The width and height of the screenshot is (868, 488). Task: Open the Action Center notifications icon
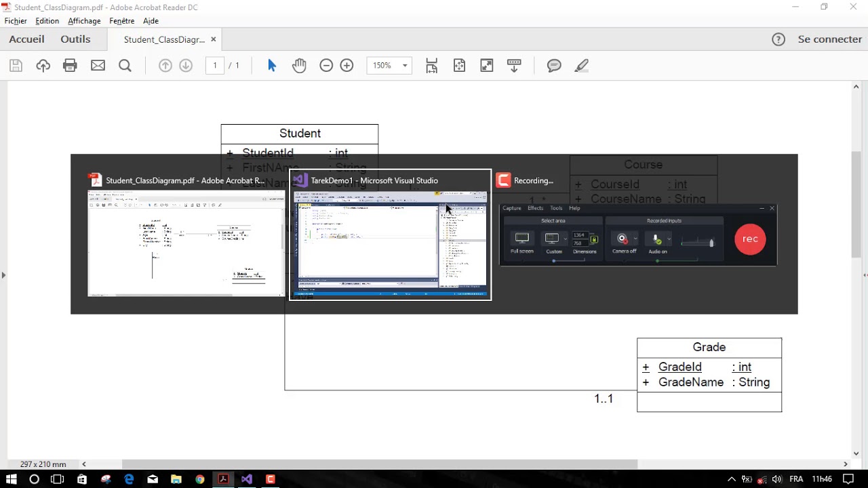coord(848,479)
